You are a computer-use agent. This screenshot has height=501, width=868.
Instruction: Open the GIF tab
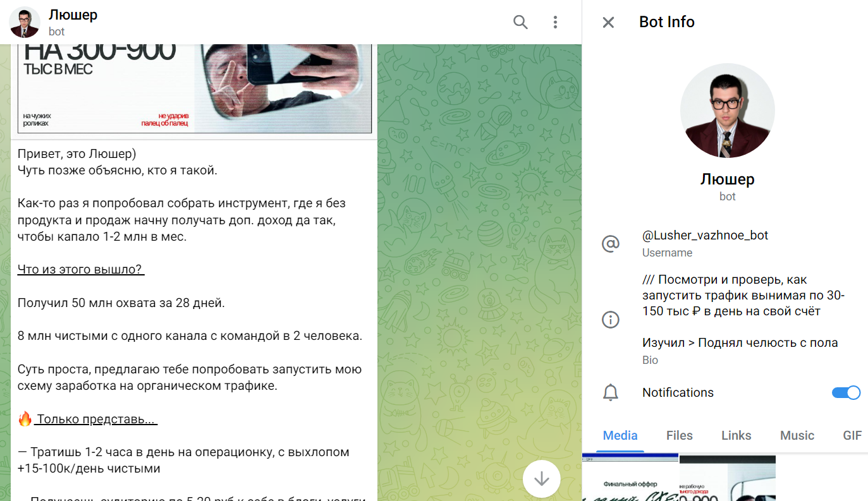coord(852,435)
